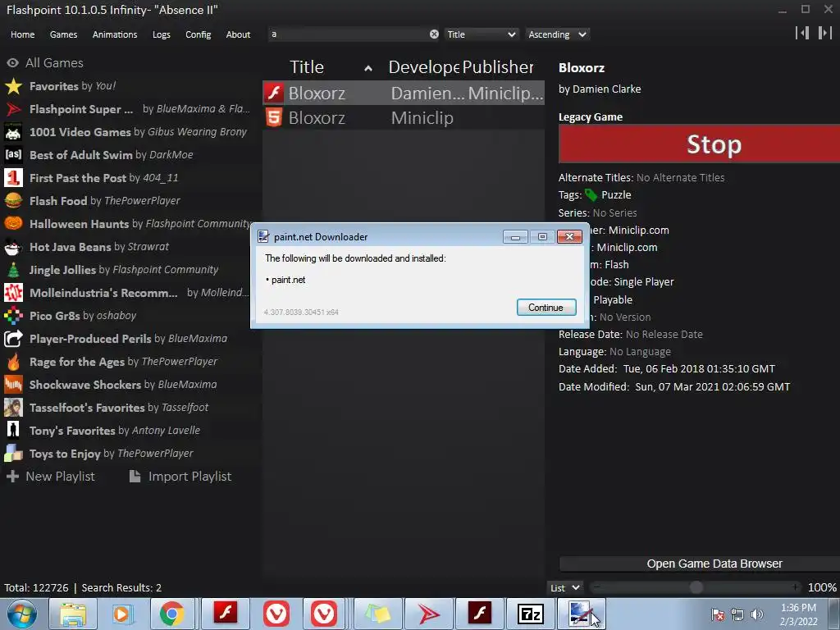
Task: Click the Publisher column header
Action: (x=498, y=67)
